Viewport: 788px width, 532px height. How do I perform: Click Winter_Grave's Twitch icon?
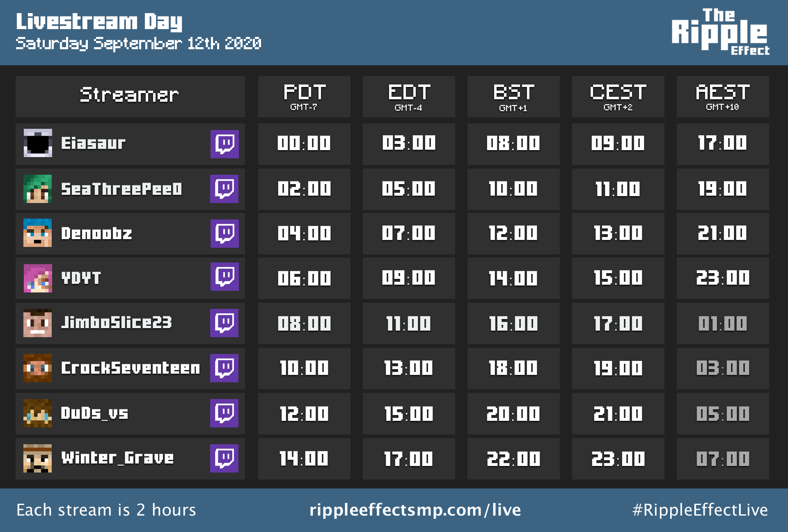click(224, 459)
